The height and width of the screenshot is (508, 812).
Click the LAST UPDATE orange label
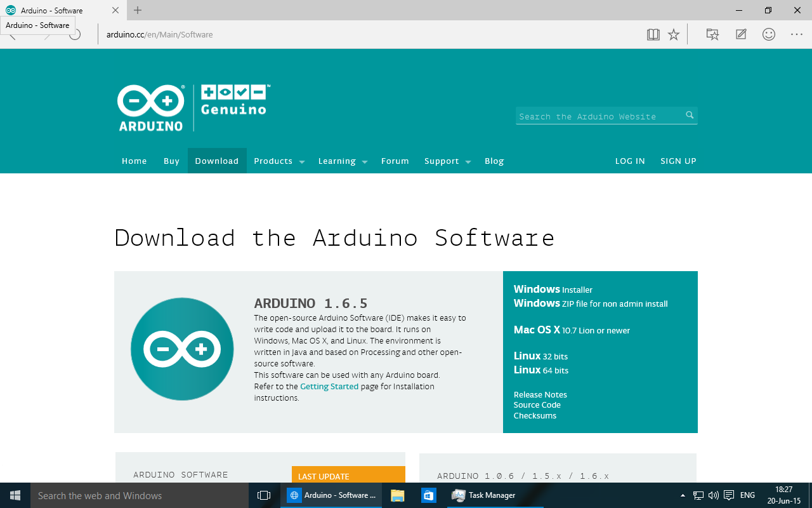[x=348, y=475]
